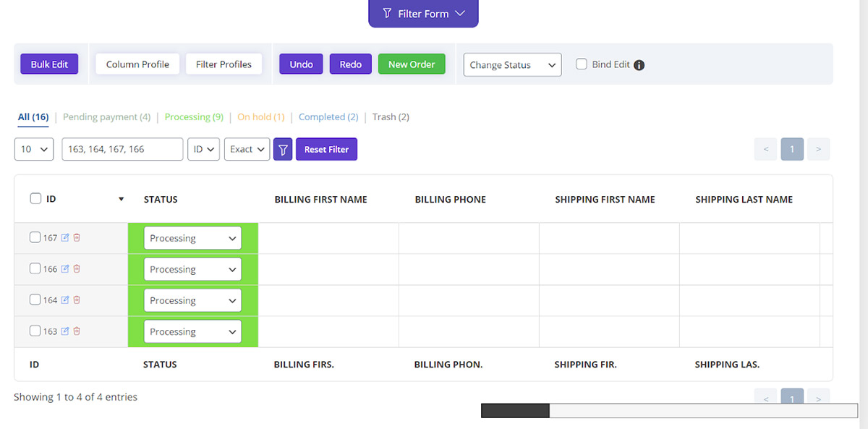Screen dimensions: 868x429
Task: Open the Exact match type dropdown
Action: point(247,149)
